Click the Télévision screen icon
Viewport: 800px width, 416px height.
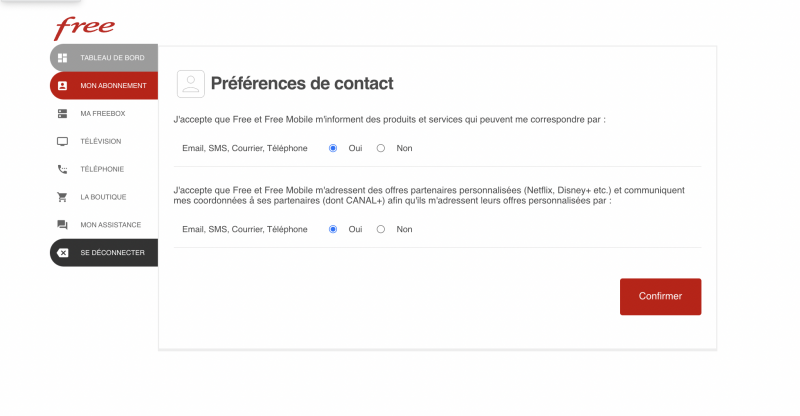(x=62, y=141)
